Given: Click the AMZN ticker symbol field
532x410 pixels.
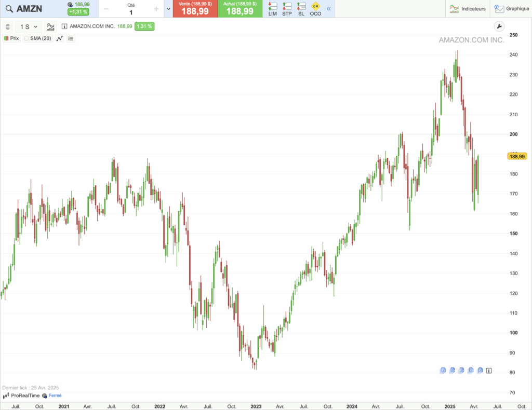Looking at the screenshot, I should click(x=29, y=9).
